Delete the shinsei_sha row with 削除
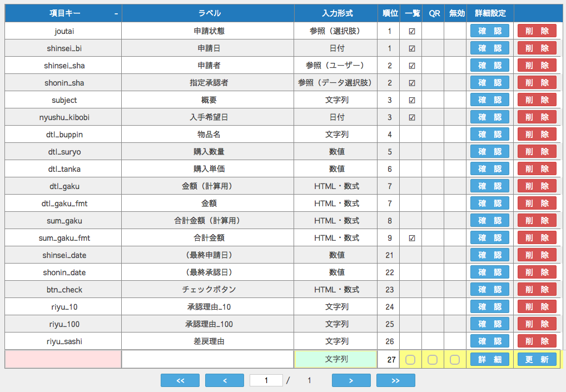This screenshot has width=566, height=392. (537, 66)
